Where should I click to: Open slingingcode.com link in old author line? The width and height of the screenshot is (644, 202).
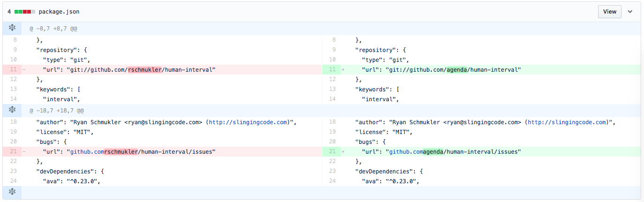coord(248,122)
